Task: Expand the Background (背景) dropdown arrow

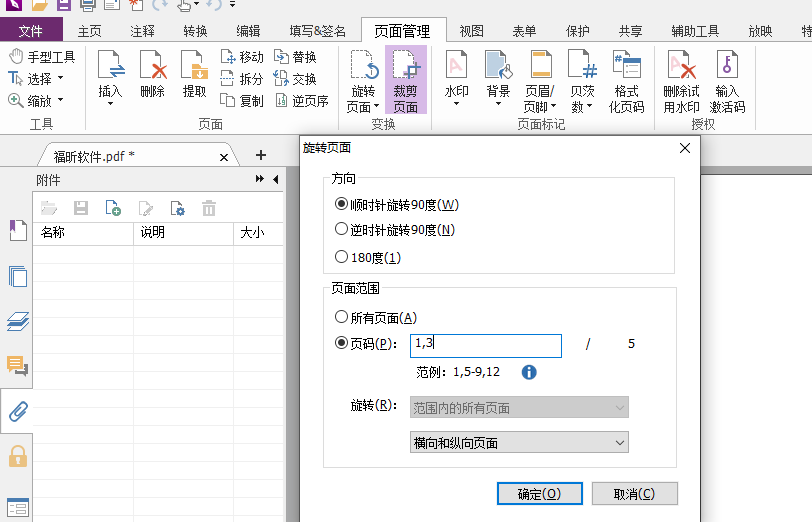Action: tap(498, 104)
